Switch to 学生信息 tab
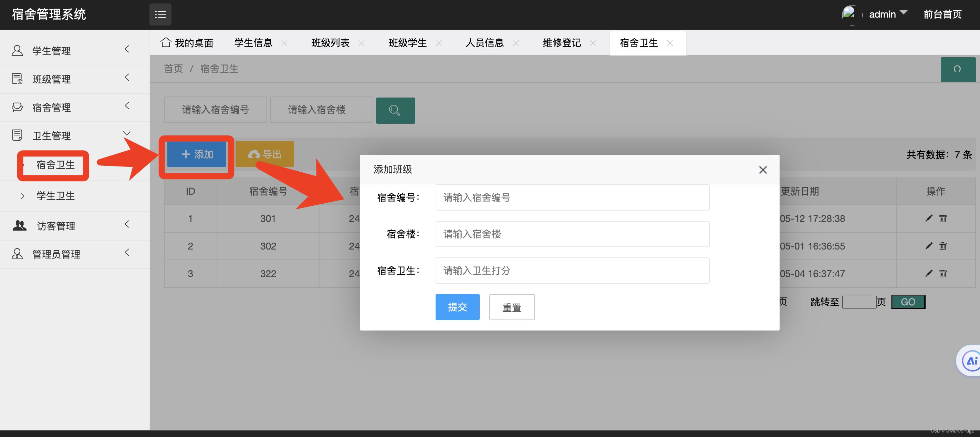The height and width of the screenshot is (437, 980). (x=253, y=43)
